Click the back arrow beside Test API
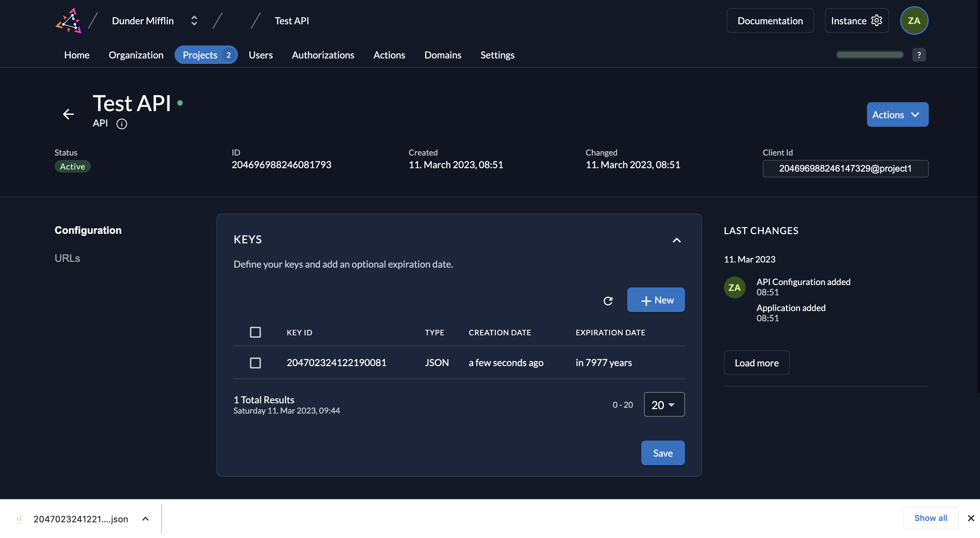The height and width of the screenshot is (538, 980). (69, 114)
